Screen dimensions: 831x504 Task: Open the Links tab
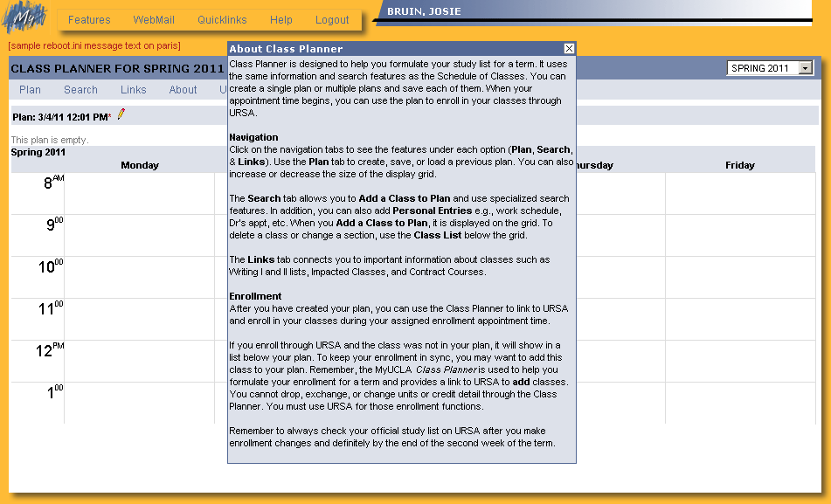tap(134, 90)
